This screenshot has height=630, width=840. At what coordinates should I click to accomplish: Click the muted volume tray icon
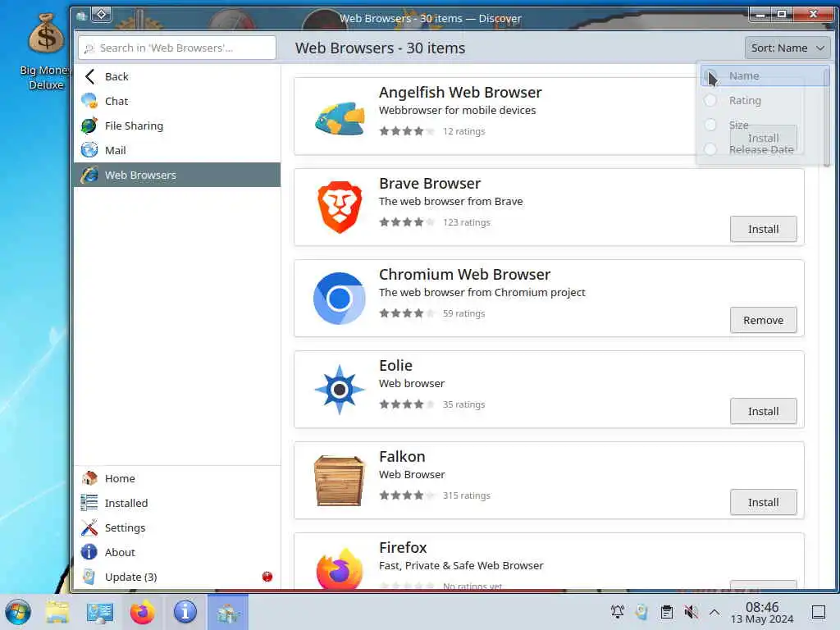[x=691, y=612]
